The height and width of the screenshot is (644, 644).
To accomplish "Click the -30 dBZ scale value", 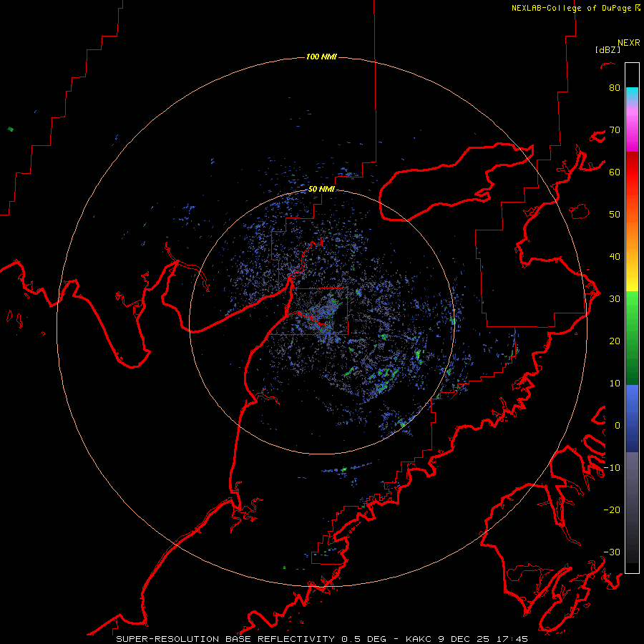I will pos(612,552).
